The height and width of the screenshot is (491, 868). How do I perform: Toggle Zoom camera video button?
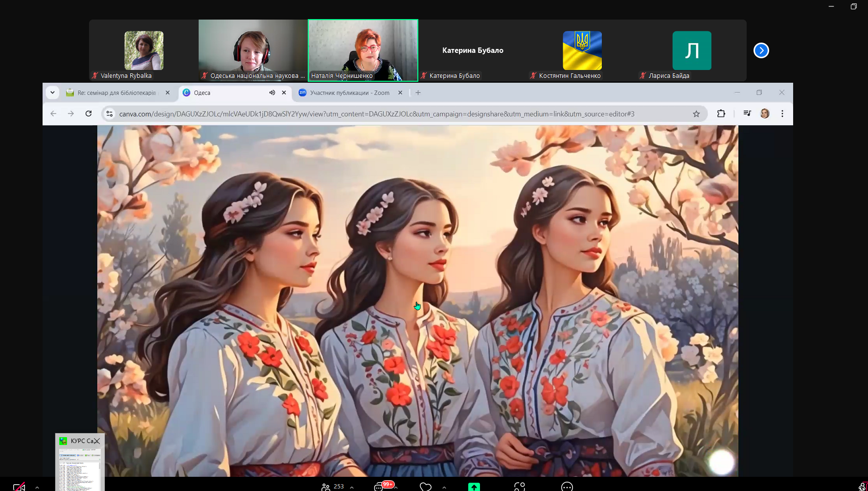[19, 487]
